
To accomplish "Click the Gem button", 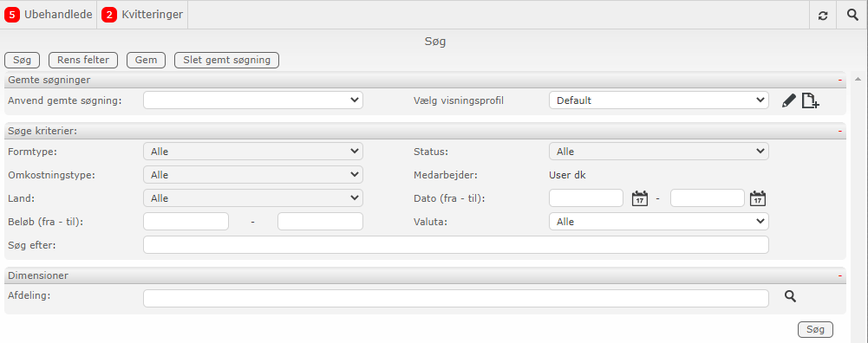I will (147, 60).
